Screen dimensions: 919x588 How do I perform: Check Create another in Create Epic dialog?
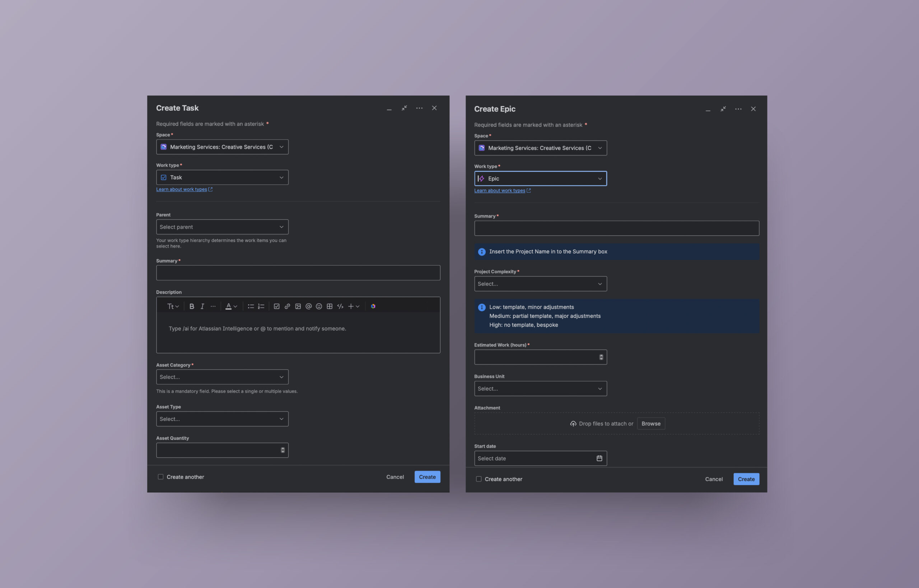[x=479, y=479]
